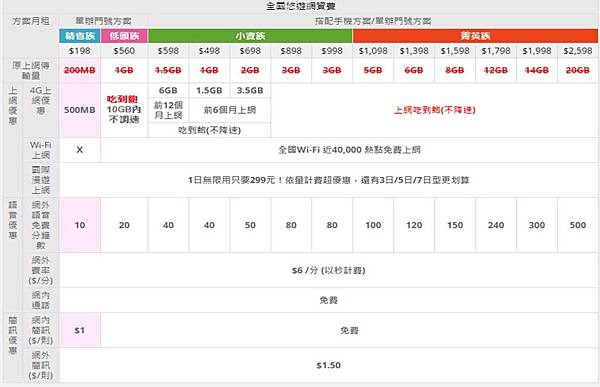
Task: Click the red 上網吃到飽(不降速) text
Action: coord(435,110)
